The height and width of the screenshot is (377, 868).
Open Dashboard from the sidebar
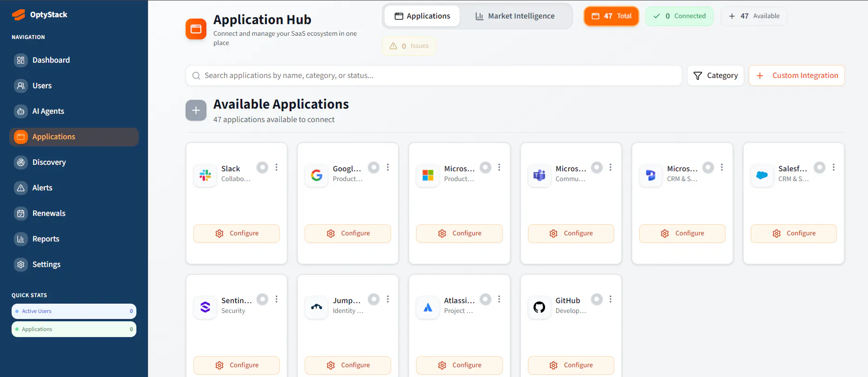coord(74,60)
